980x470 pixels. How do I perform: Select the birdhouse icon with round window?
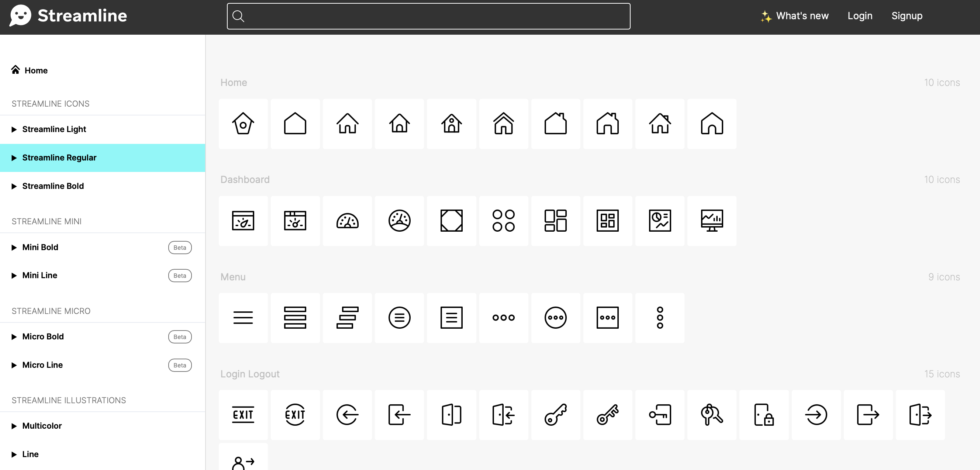243,124
